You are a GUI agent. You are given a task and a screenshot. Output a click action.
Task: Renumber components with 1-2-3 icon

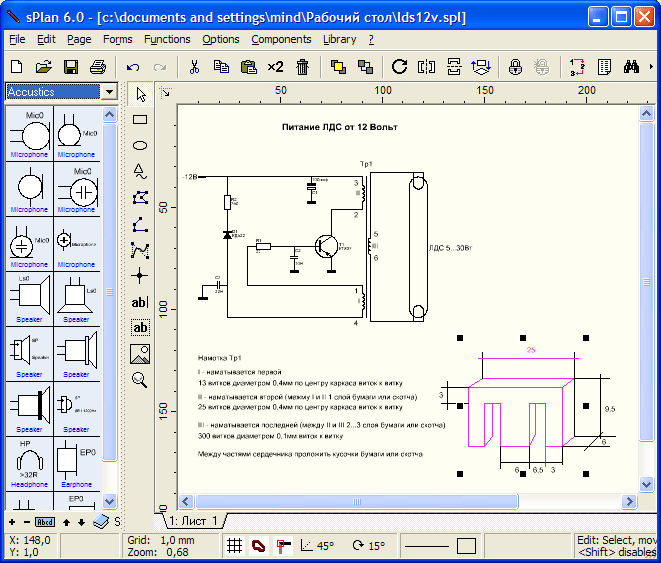577,67
